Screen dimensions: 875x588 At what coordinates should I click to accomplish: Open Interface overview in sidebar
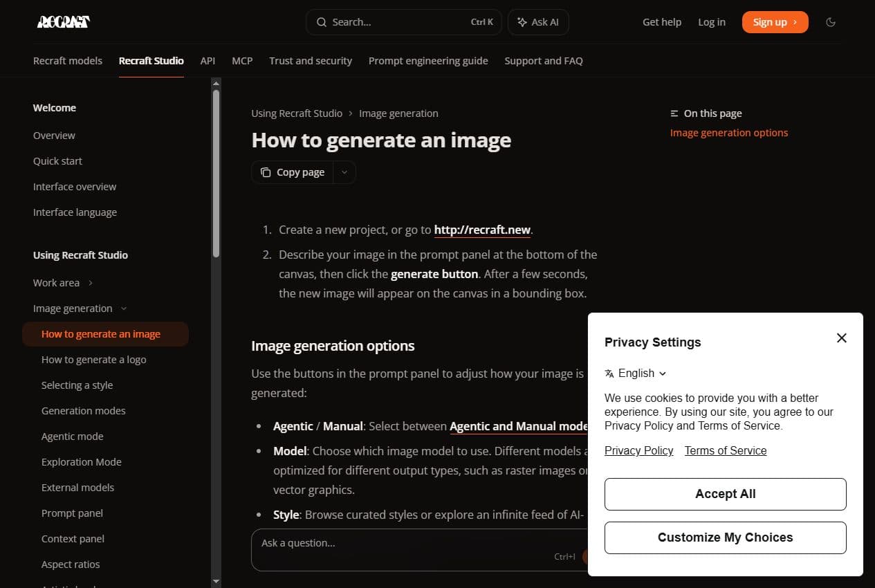click(x=75, y=187)
